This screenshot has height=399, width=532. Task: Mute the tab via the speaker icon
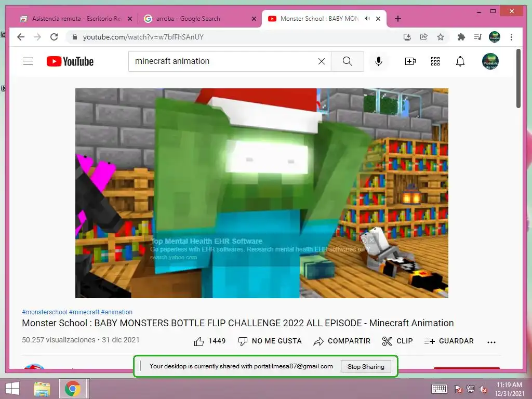click(x=367, y=19)
